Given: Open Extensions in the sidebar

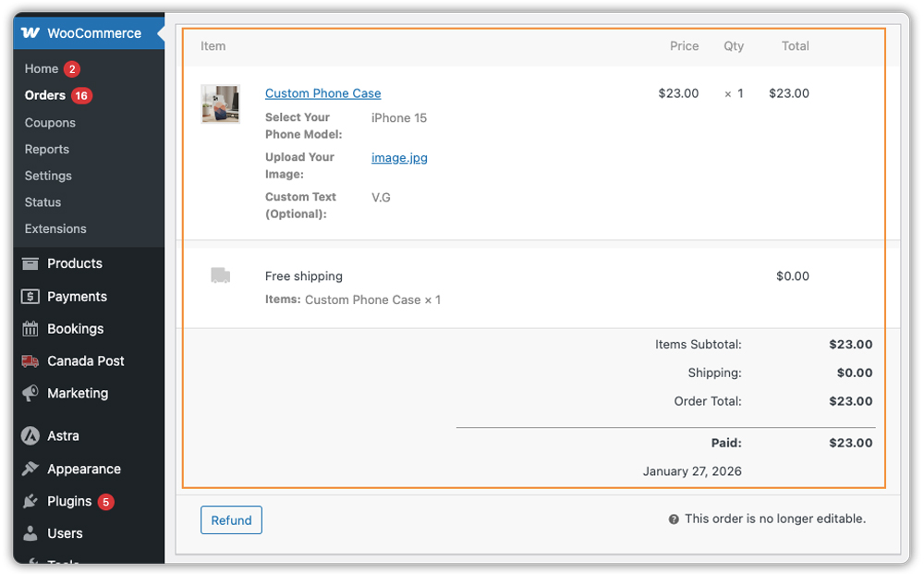Looking at the screenshot, I should tap(55, 229).
